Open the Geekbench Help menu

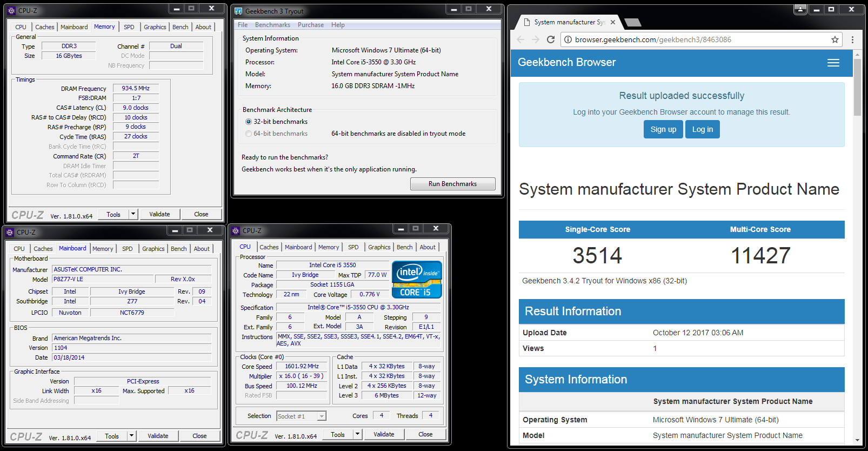pos(338,25)
